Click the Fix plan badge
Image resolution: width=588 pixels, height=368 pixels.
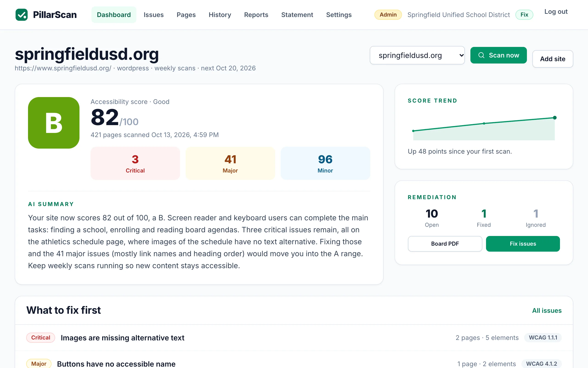click(524, 15)
